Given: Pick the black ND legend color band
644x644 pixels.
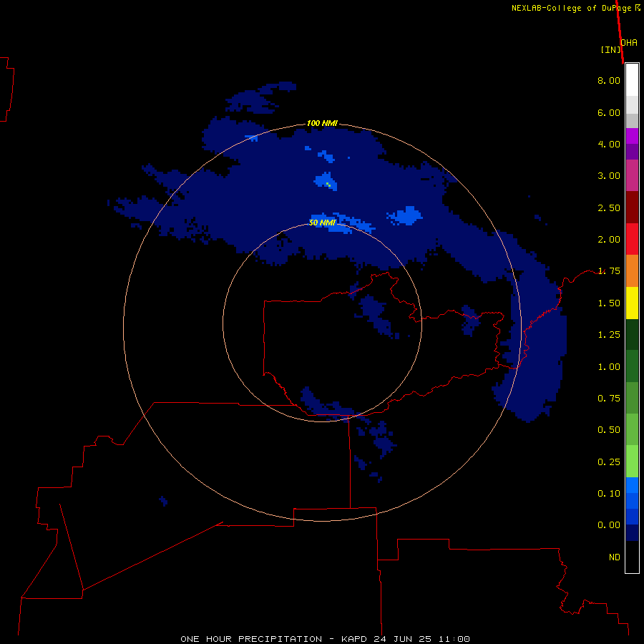Looking at the screenshot, I should (632, 557).
